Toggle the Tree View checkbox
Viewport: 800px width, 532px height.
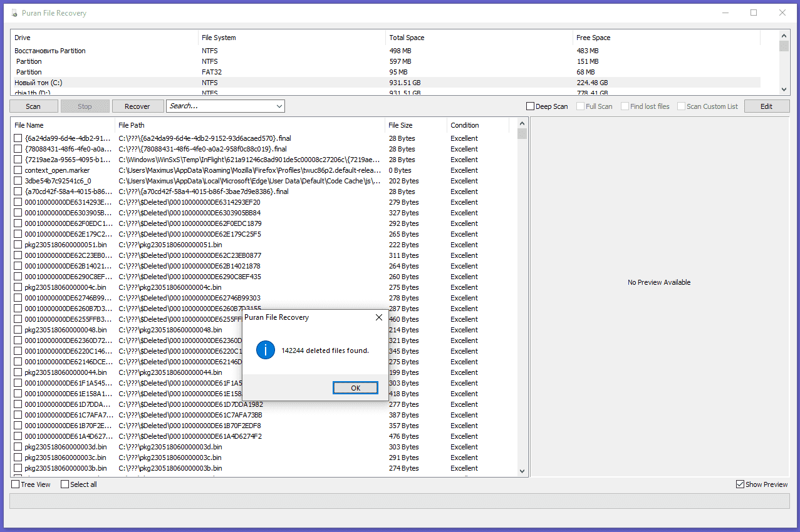click(16, 484)
